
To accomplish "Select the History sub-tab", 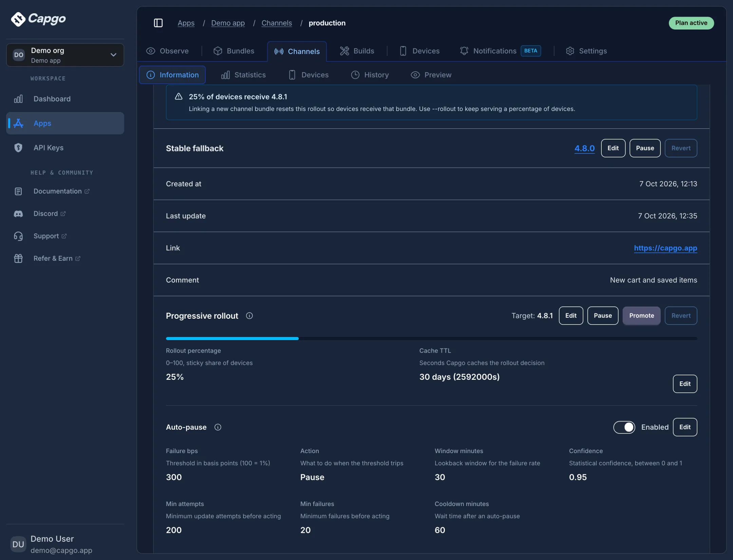I will pos(370,75).
